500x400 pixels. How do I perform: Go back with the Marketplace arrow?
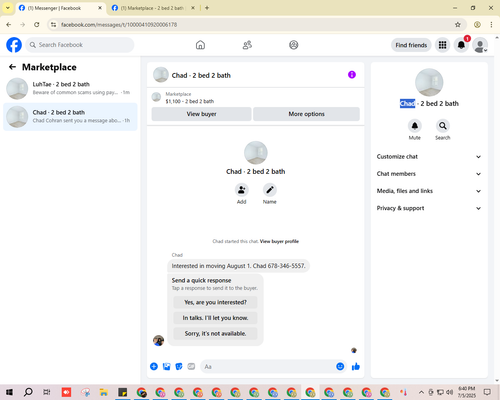click(x=12, y=67)
